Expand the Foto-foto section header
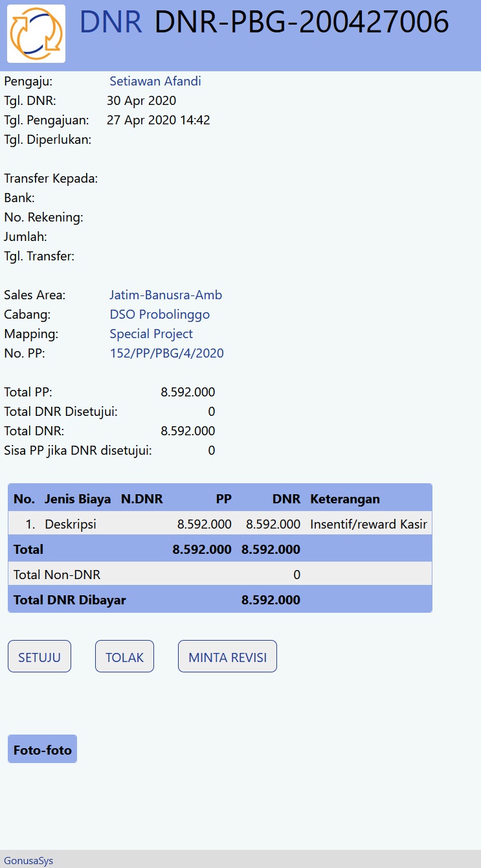The width and height of the screenshot is (481, 868). [x=43, y=750]
